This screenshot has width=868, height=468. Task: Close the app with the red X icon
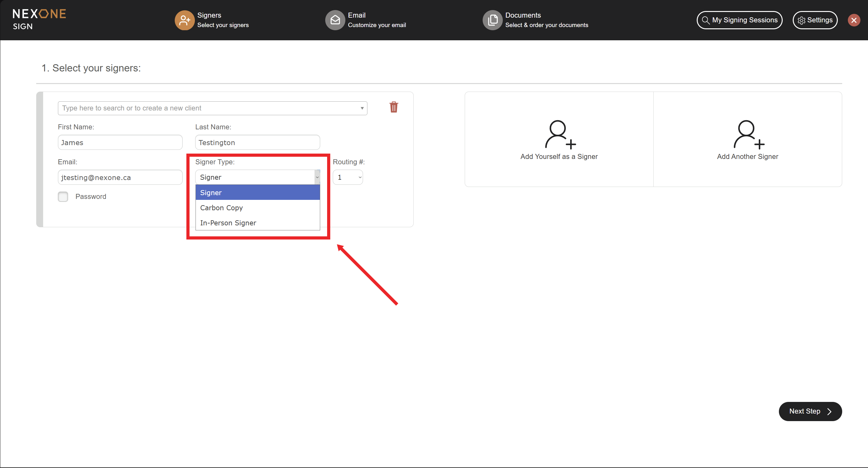[x=854, y=20]
